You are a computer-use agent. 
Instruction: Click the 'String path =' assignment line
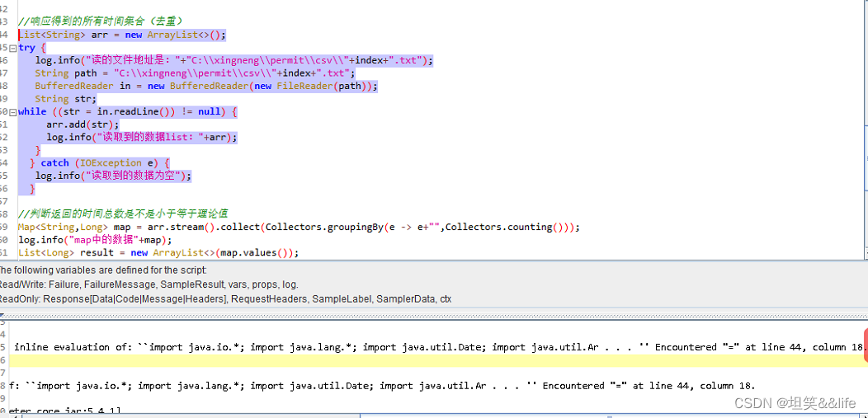(195, 73)
